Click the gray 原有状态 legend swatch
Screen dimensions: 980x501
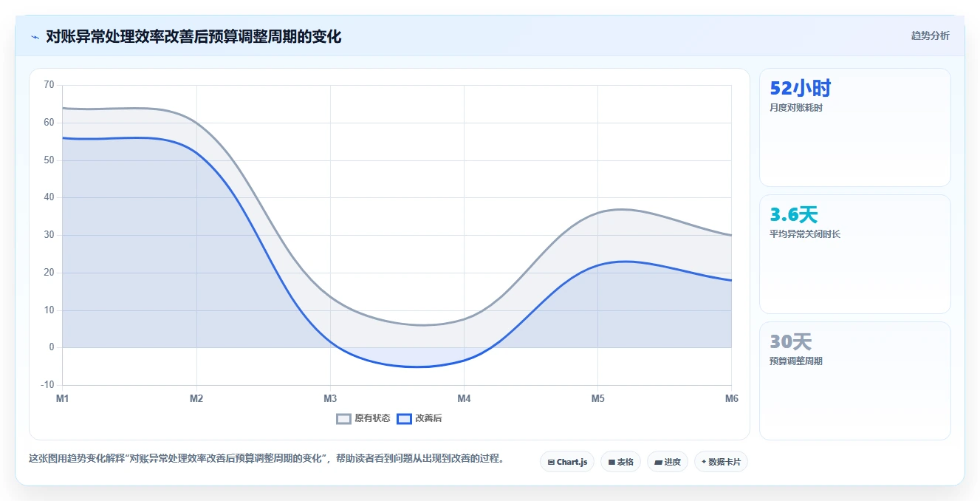coord(344,418)
